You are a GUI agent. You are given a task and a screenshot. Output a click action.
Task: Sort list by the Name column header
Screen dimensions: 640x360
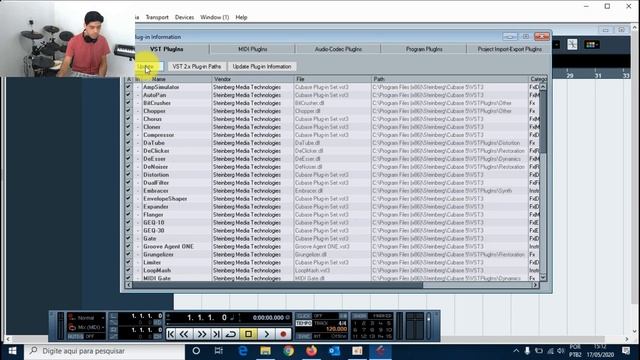(x=177, y=79)
